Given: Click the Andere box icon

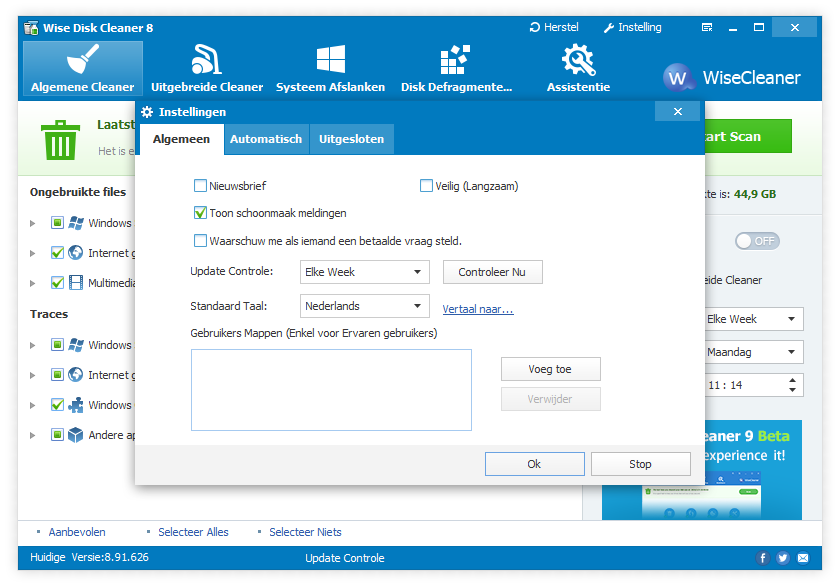Looking at the screenshot, I should click(x=76, y=435).
